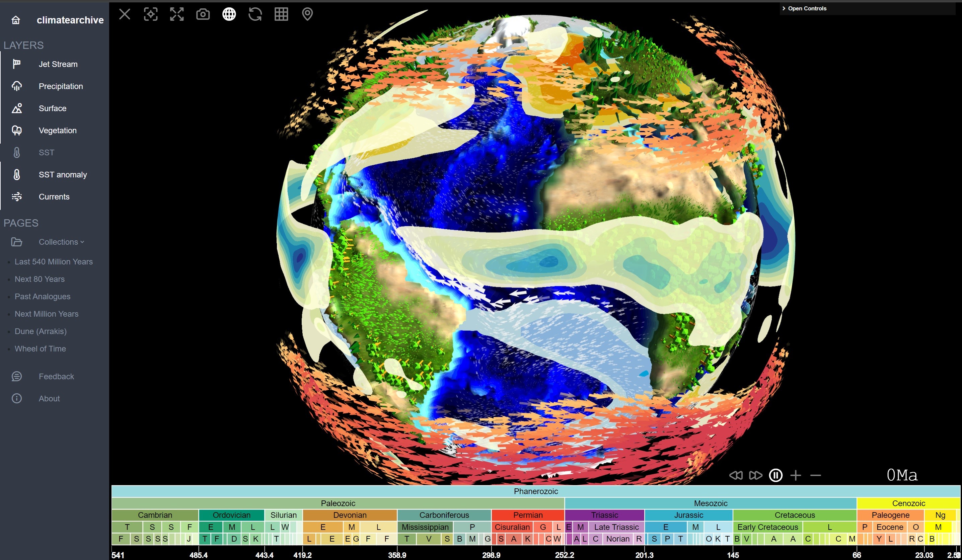Close the sidebar with the X icon
This screenshot has height=560, width=962.
pyautogui.click(x=125, y=14)
